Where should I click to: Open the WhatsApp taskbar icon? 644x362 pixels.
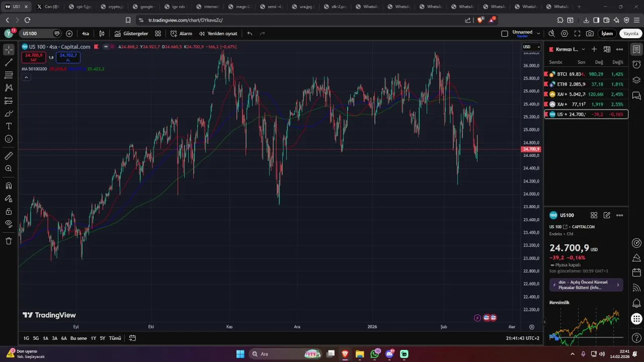375,354
